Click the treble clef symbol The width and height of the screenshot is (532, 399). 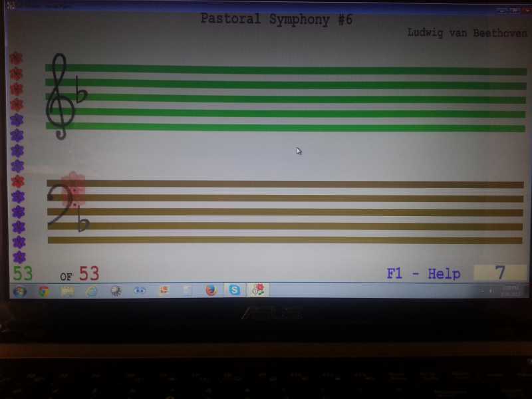(61, 96)
